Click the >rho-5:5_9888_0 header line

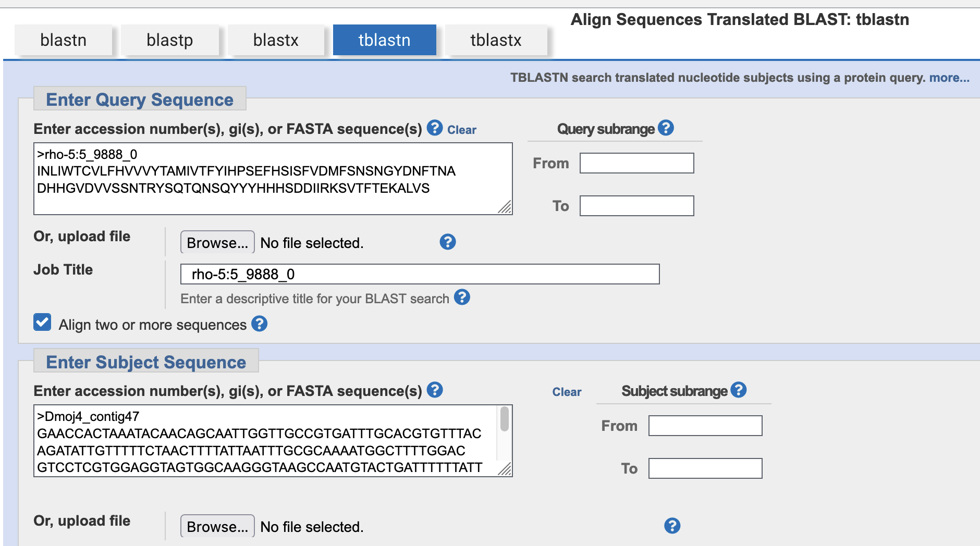[87, 154]
